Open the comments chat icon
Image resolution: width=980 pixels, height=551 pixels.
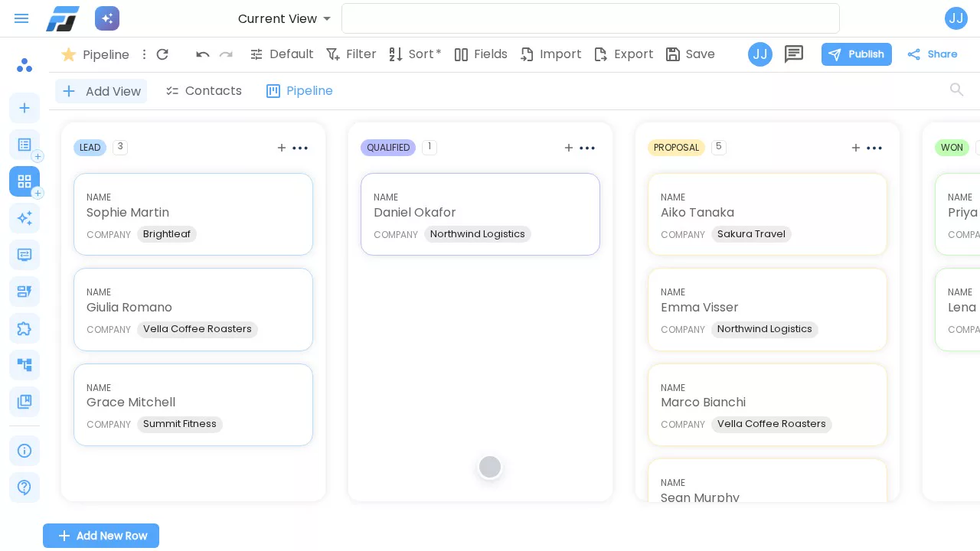click(x=794, y=54)
